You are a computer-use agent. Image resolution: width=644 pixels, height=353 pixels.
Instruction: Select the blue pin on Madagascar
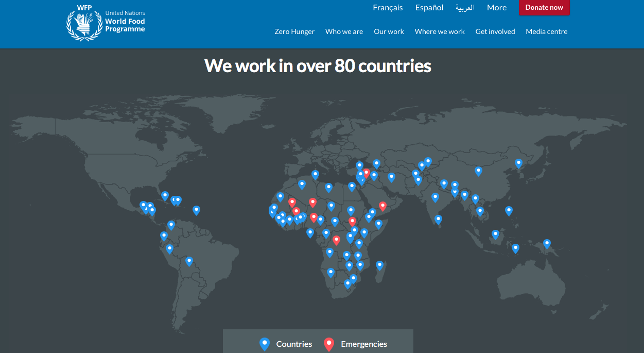[x=379, y=265]
